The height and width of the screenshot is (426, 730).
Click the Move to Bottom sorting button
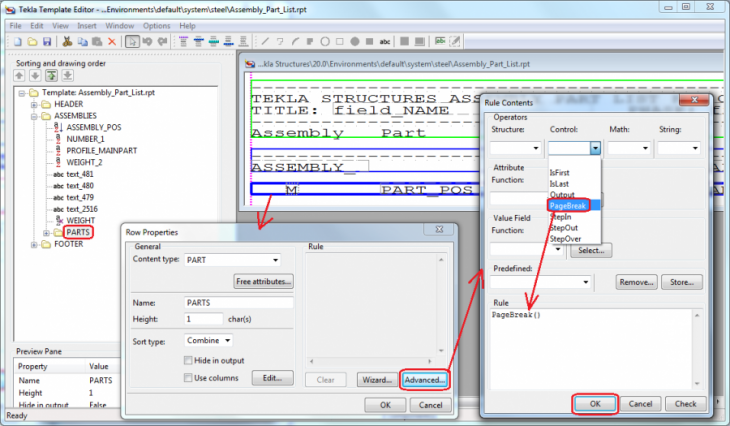(x=68, y=75)
